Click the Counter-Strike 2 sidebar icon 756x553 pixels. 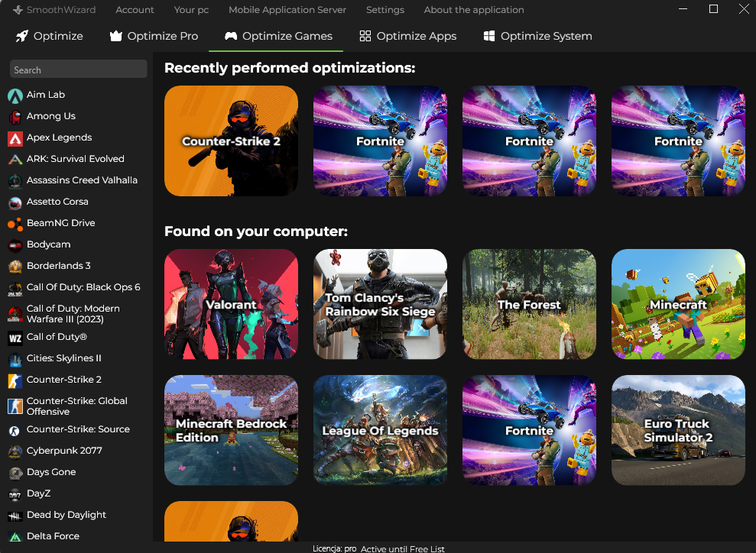coord(15,380)
